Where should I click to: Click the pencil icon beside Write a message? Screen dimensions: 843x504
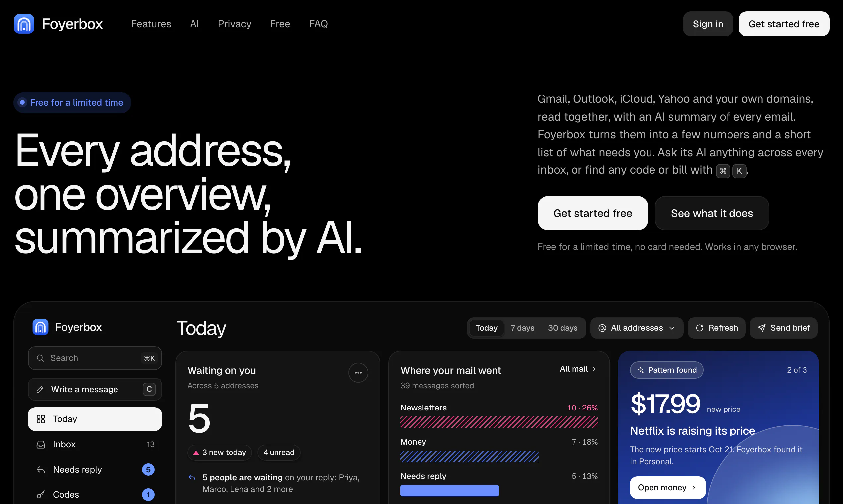(40, 389)
